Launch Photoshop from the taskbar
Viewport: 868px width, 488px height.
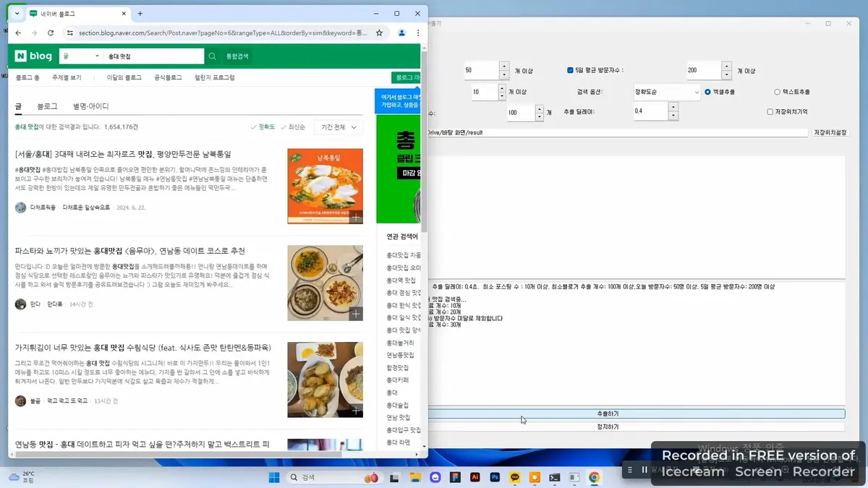pyautogui.click(x=495, y=477)
